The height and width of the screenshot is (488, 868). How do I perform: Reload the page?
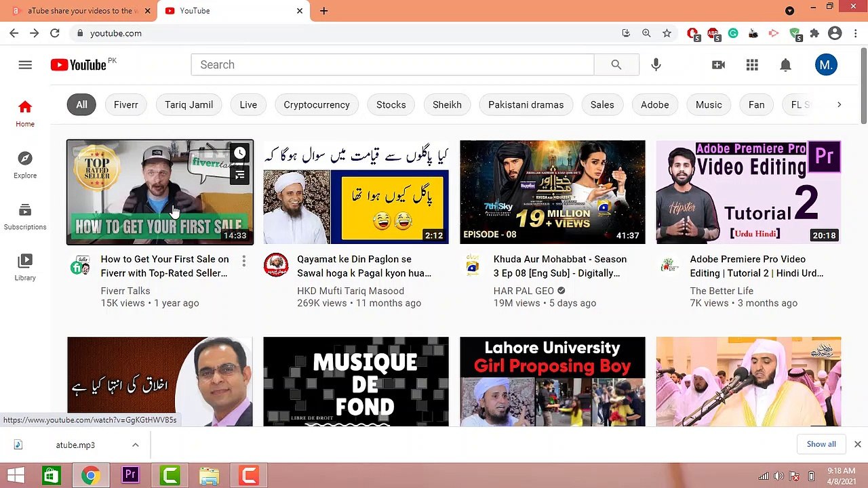point(55,33)
